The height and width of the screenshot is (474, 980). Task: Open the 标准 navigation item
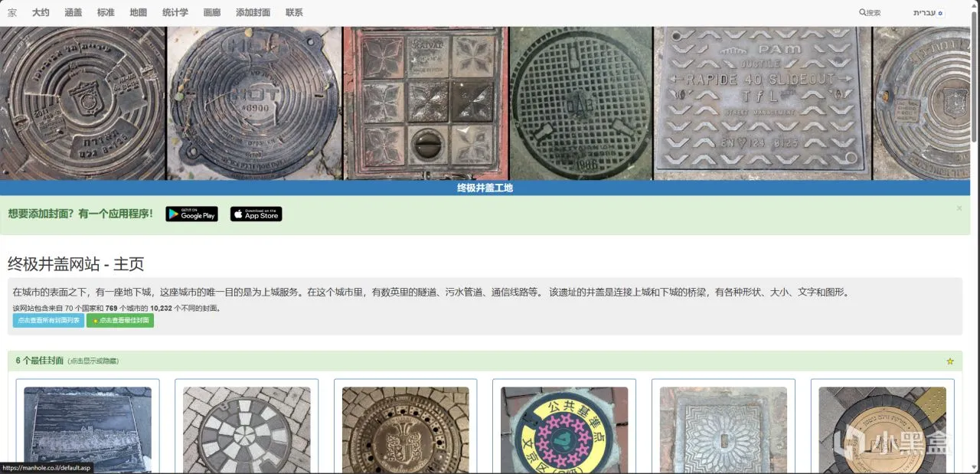pyautogui.click(x=106, y=13)
